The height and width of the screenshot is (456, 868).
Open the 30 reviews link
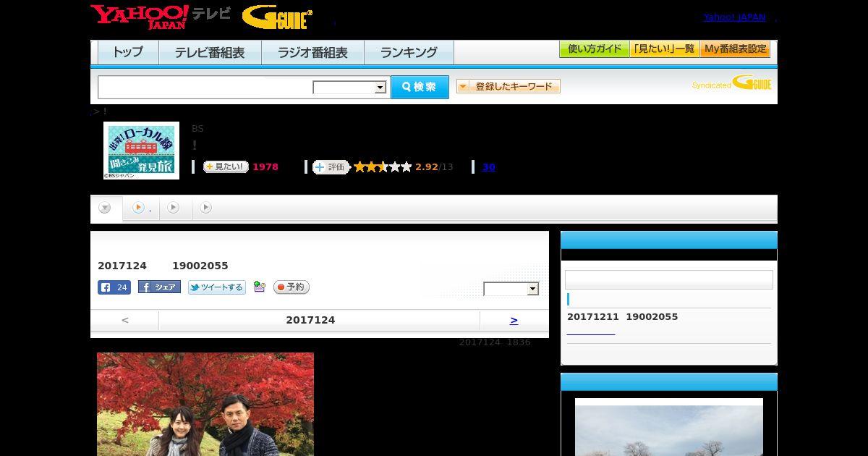[x=488, y=167]
